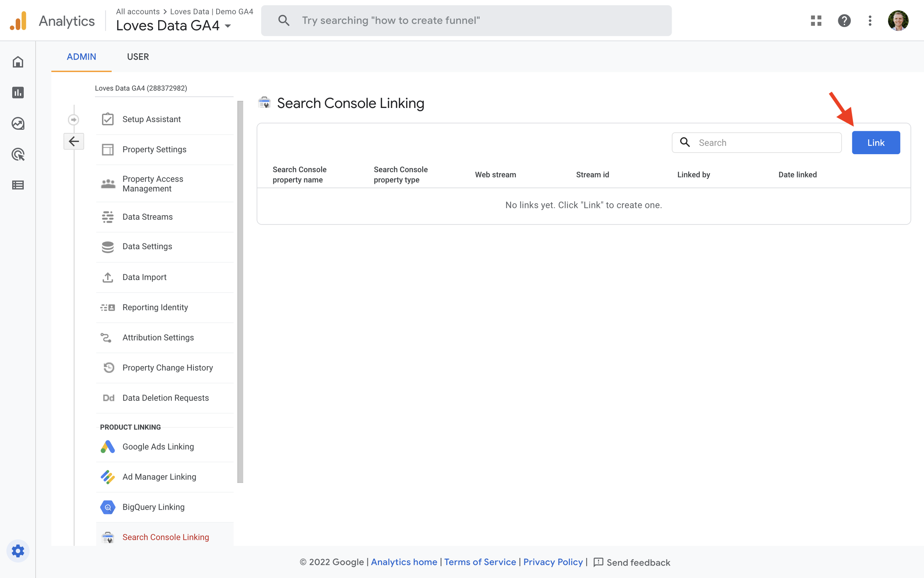Select the Advertising icon in the sidebar
Viewport: 924px width, 578px height.
click(18, 155)
